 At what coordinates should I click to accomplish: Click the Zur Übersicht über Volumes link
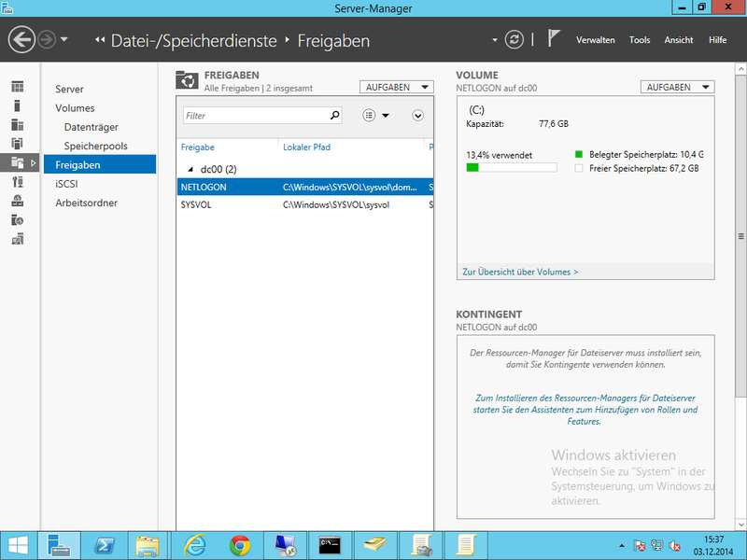click(520, 272)
